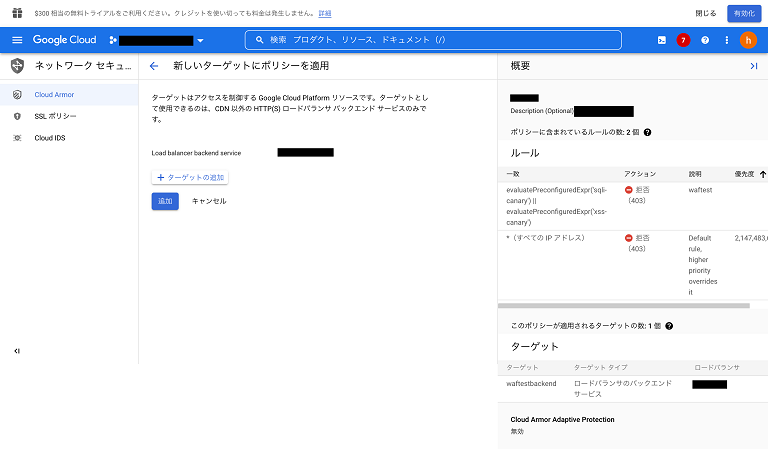
Task: Click the rules table horizontal scrollbar
Action: (624, 306)
